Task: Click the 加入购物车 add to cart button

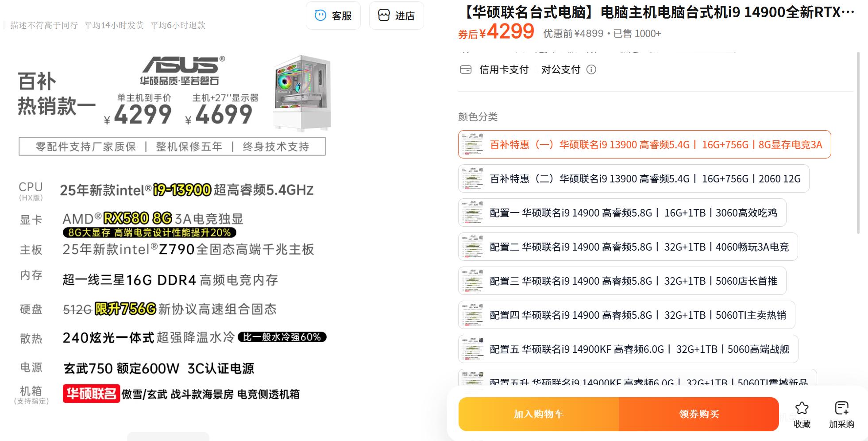Action: (538, 414)
